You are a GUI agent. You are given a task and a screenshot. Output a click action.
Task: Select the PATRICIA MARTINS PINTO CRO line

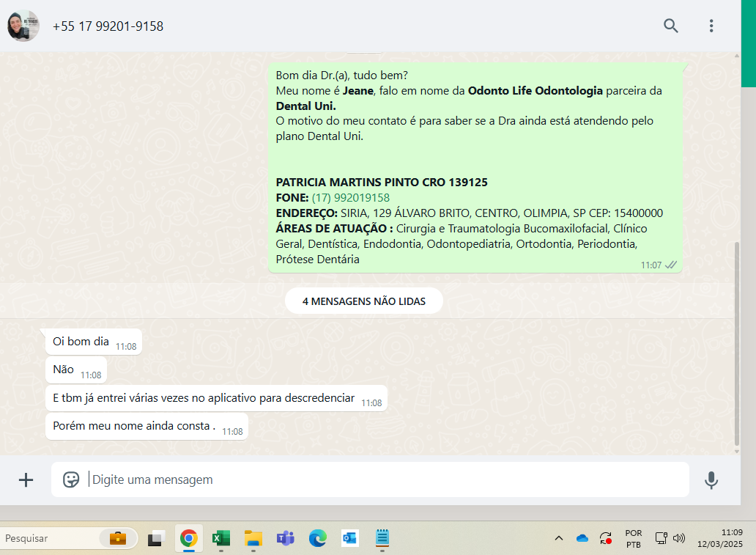(382, 182)
